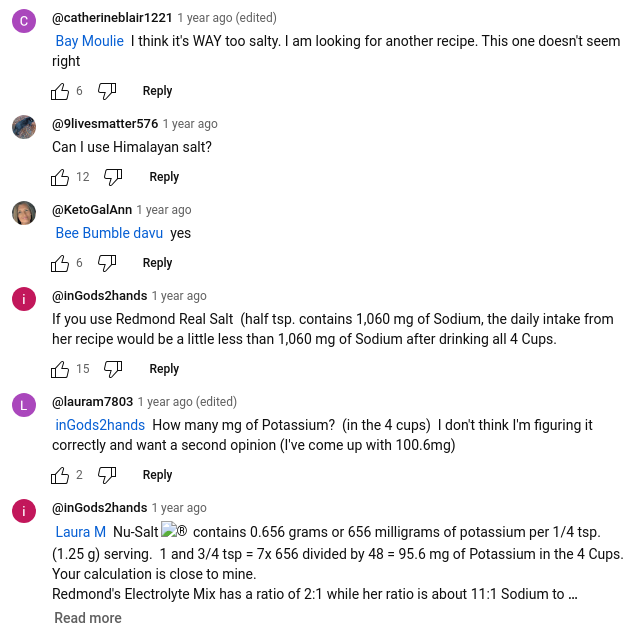Reply to lauram7803's potassium comment
Image resolution: width=639 pixels, height=629 pixels.
[157, 475]
